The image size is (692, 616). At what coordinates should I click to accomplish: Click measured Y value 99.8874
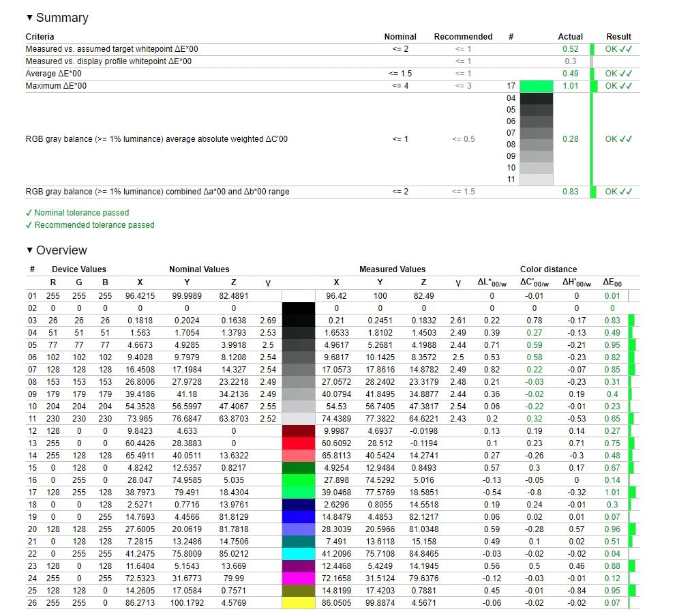[380, 603]
